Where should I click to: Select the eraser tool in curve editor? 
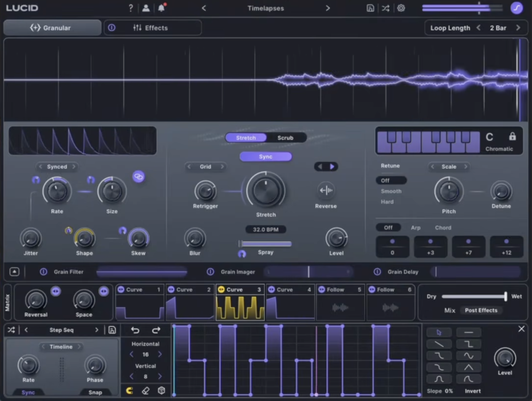(x=145, y=391)
